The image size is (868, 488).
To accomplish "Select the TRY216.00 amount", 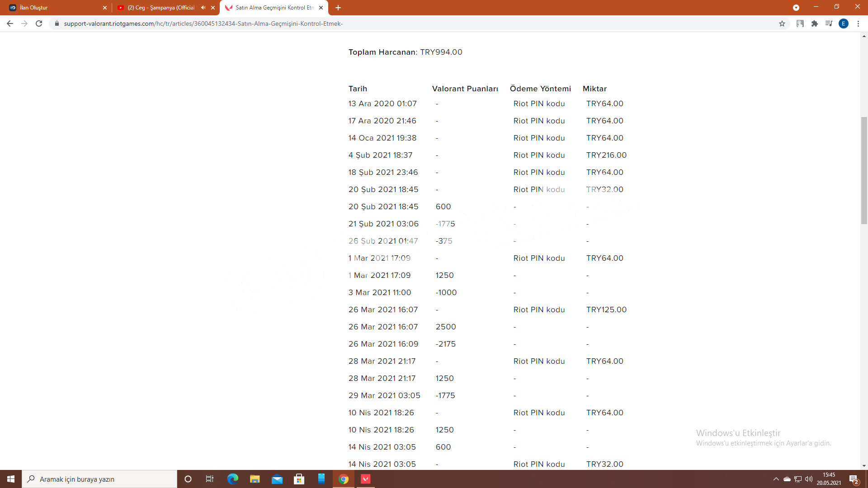I will (x=606, y=155).
